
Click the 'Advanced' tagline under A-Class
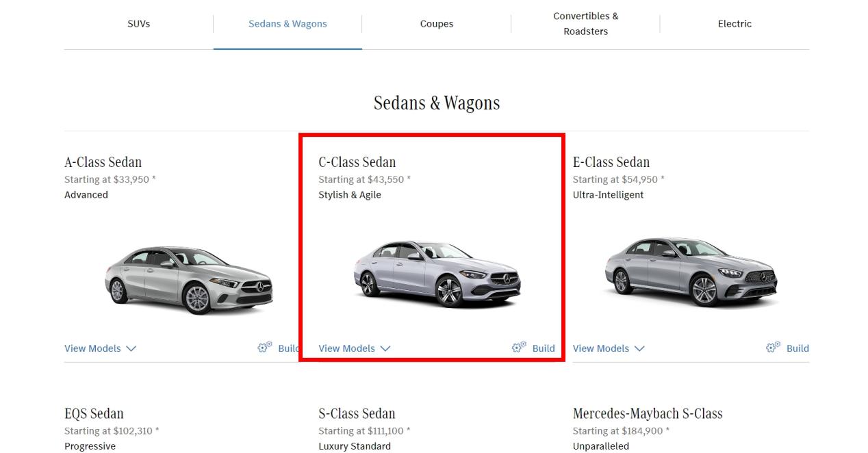point(86,195)
